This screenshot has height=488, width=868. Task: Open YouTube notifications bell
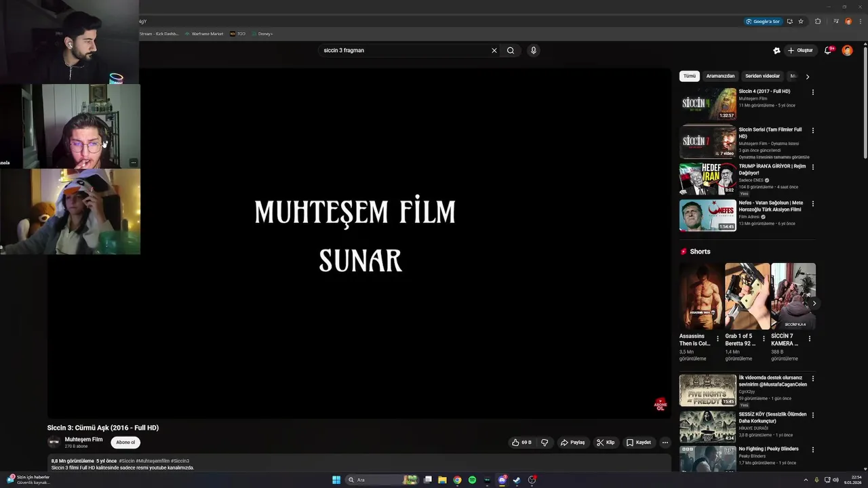point(828,50)
